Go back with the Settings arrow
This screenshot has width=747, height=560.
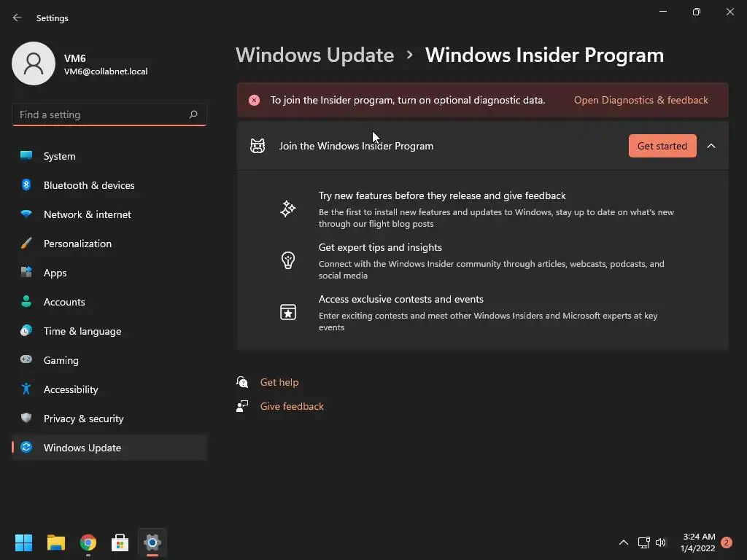18,17
